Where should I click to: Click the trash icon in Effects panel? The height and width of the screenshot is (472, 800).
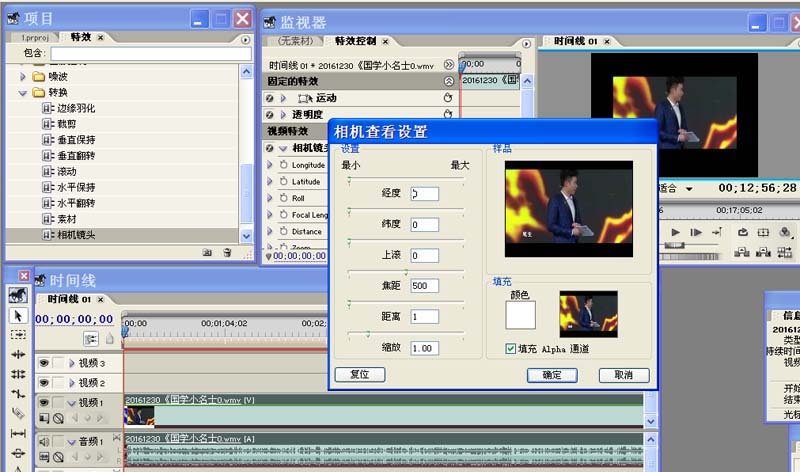[227, 253]
